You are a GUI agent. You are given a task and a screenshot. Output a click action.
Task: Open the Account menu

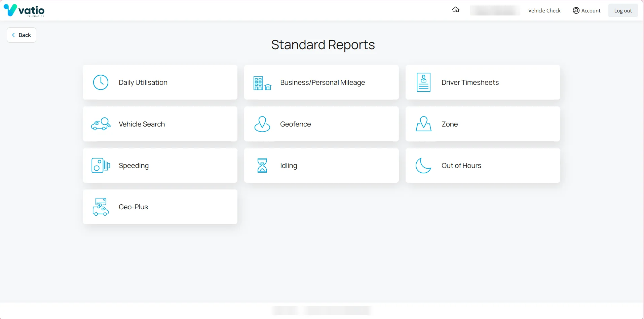[x=586, y=10]
